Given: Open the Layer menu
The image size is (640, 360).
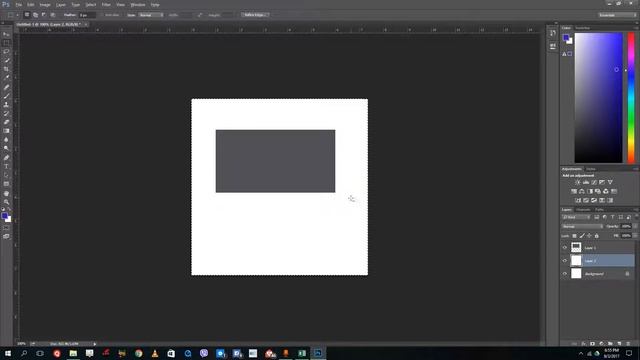Looking at the screenshot, I should pyautogui.click(x=61, y=5).
